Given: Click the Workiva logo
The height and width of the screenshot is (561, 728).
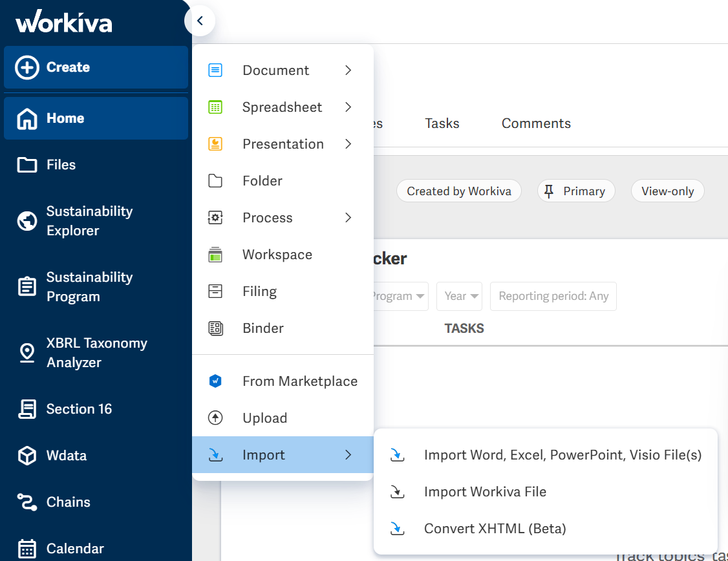Looking at the screenshot, I should click(63, 21).
